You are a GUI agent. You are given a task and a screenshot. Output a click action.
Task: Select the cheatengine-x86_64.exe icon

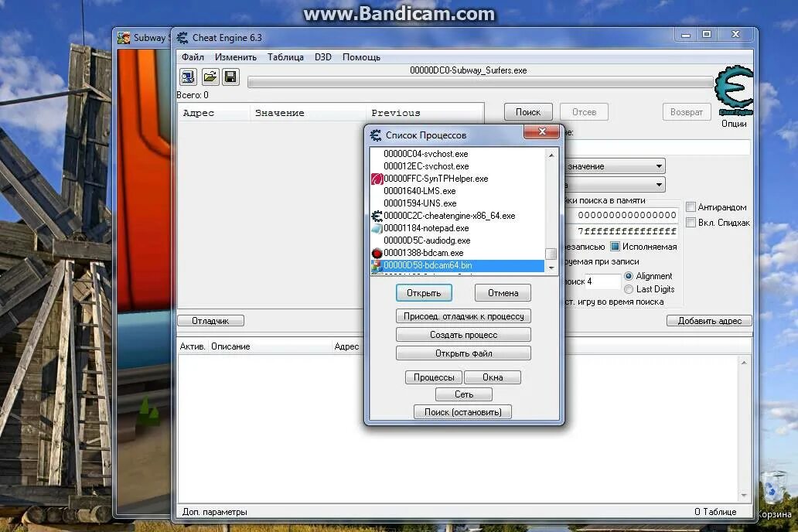[x=377, y=216]
